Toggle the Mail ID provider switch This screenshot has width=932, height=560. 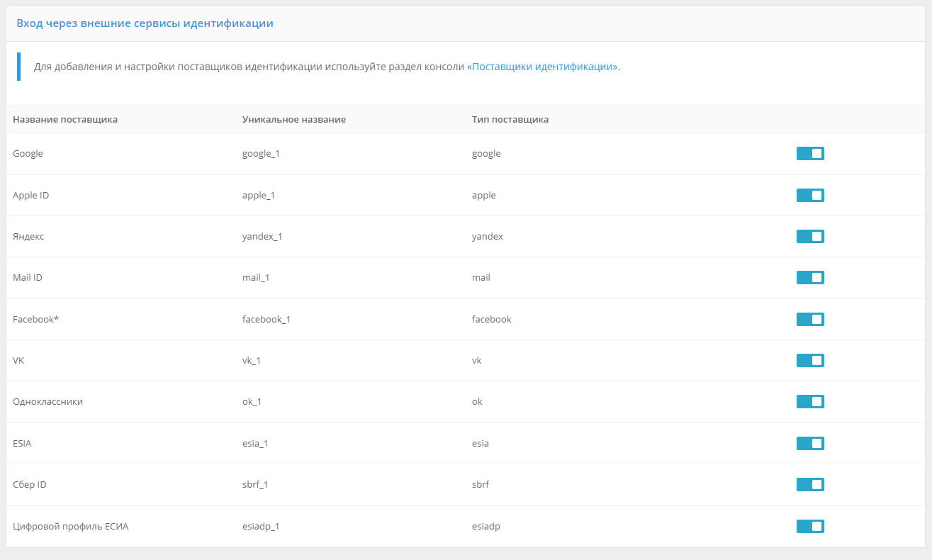[810, 278]
